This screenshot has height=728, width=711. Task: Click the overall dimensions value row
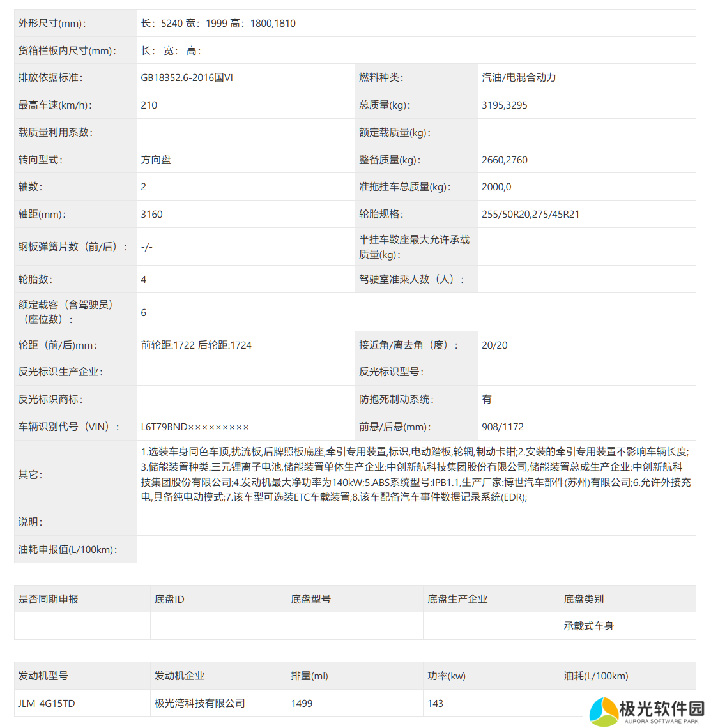pyautogui.click(x=218, y=23)
